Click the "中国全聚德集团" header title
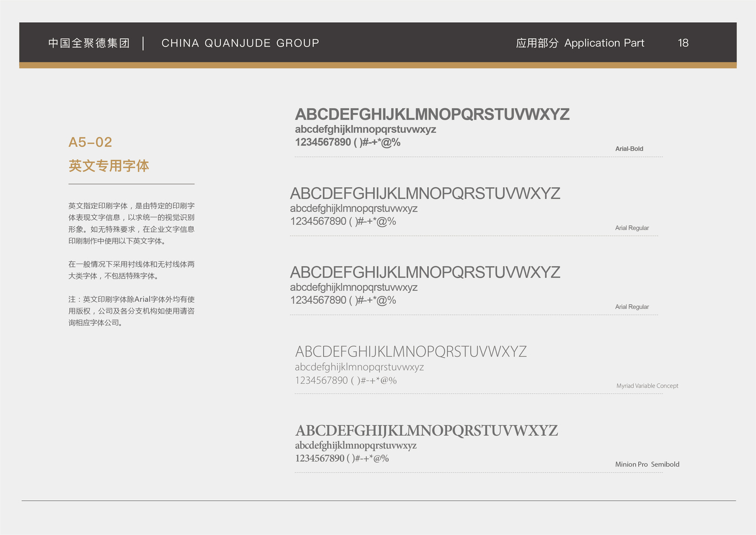756x535 pixels. click(89, 43)
